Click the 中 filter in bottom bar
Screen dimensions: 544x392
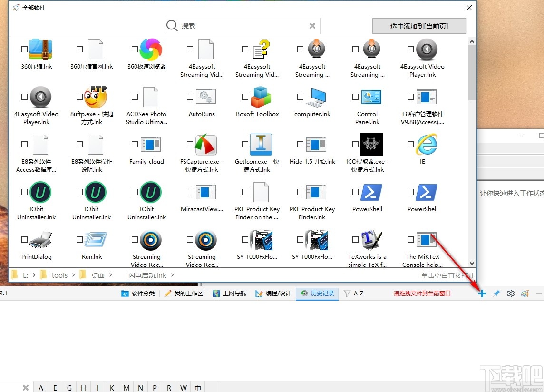point(198,388)
